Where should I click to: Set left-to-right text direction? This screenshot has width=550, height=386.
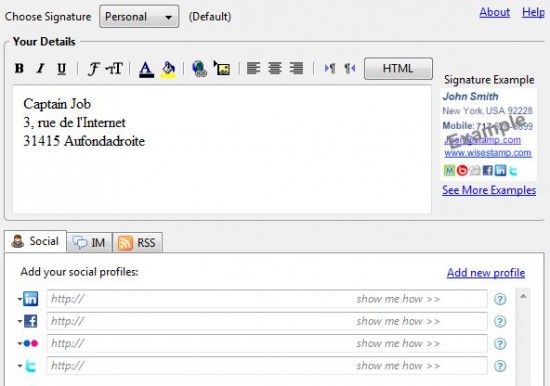330,68
